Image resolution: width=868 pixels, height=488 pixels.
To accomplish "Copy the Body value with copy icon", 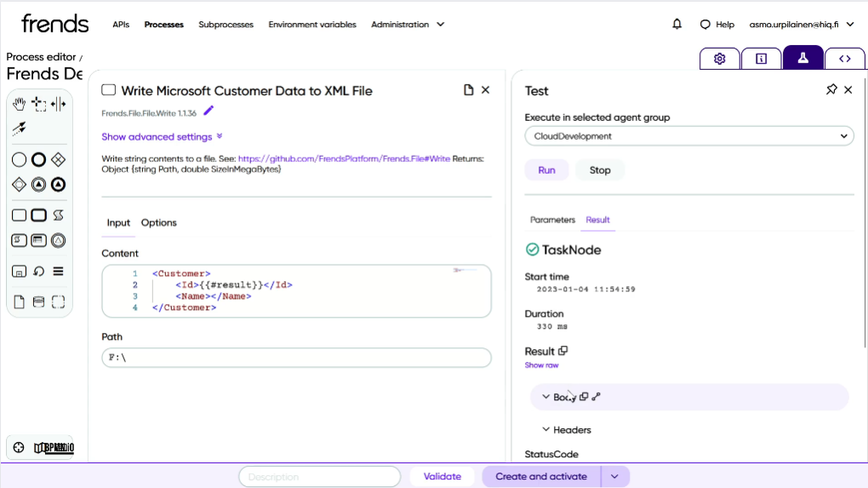I will [x=584, y=397].
